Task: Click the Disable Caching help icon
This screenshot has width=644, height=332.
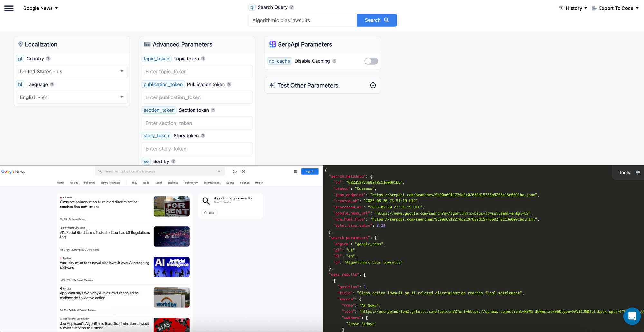Action: tap(334, 61)
